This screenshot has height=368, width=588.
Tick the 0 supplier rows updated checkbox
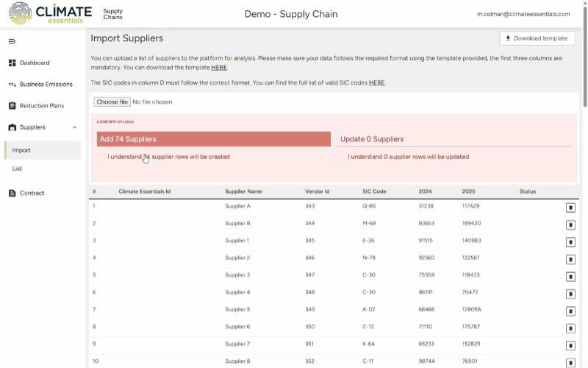pos(341,157)
